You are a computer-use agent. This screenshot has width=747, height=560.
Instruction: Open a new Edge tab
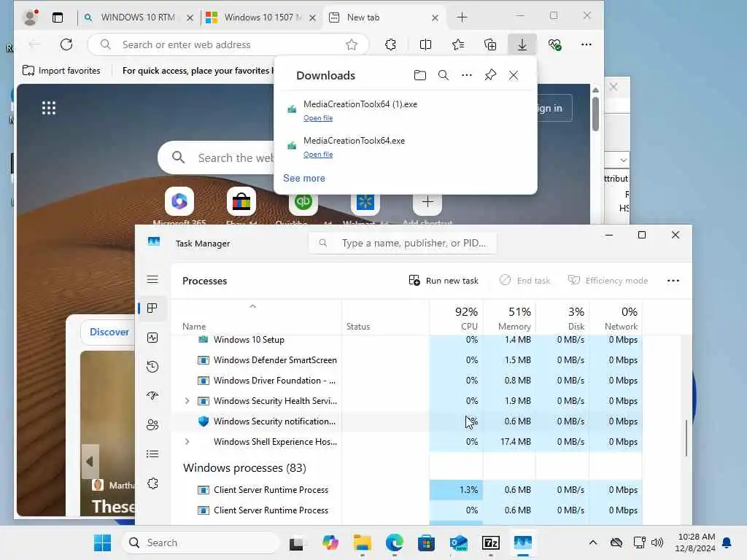(x=462, y=17)
